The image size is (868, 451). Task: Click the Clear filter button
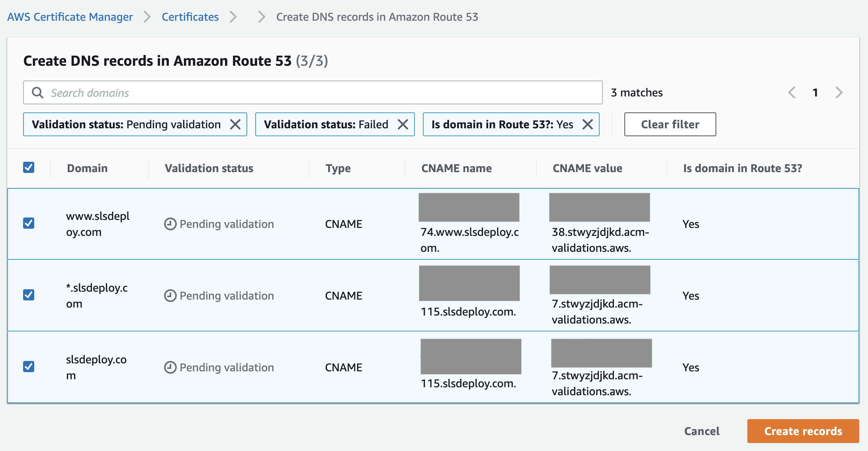(x=670, y=124)
